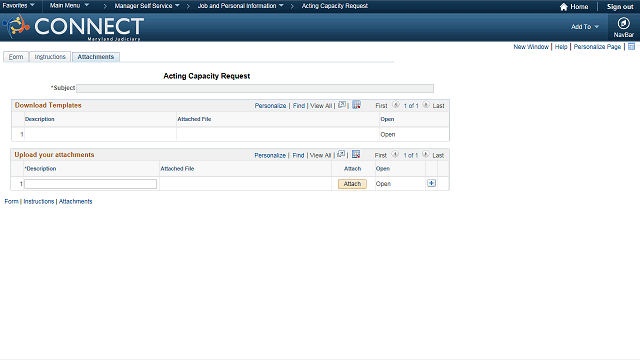The image size is (640, 360).
Task: Click the Home house icon
Action: click(563, 7)
